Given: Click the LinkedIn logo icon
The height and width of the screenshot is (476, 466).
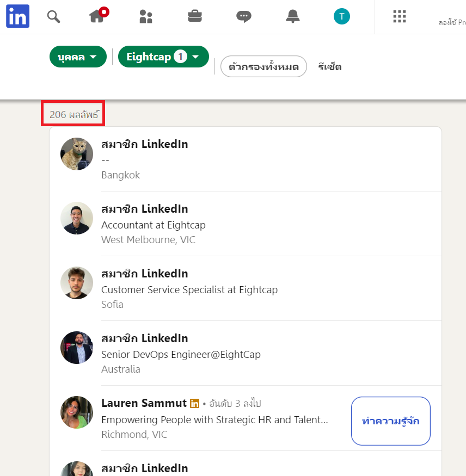Looking at the screenshot, I should (17, 17).
